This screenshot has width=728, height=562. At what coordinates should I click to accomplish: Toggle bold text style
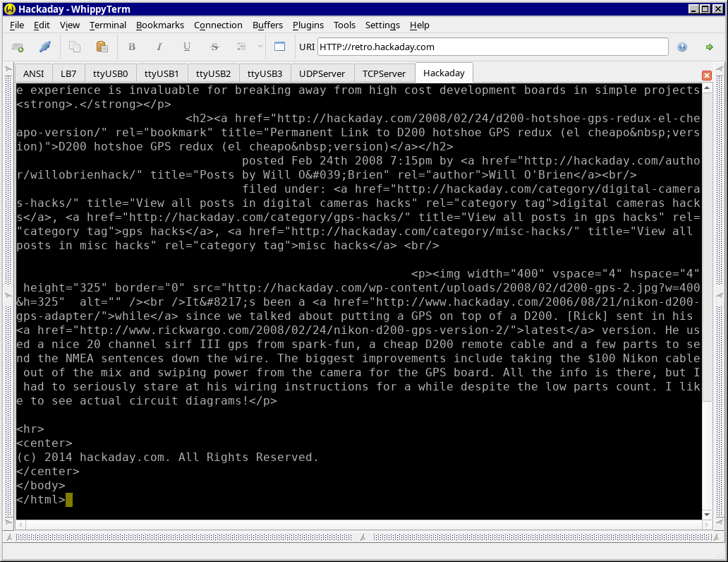coord(131,47)
